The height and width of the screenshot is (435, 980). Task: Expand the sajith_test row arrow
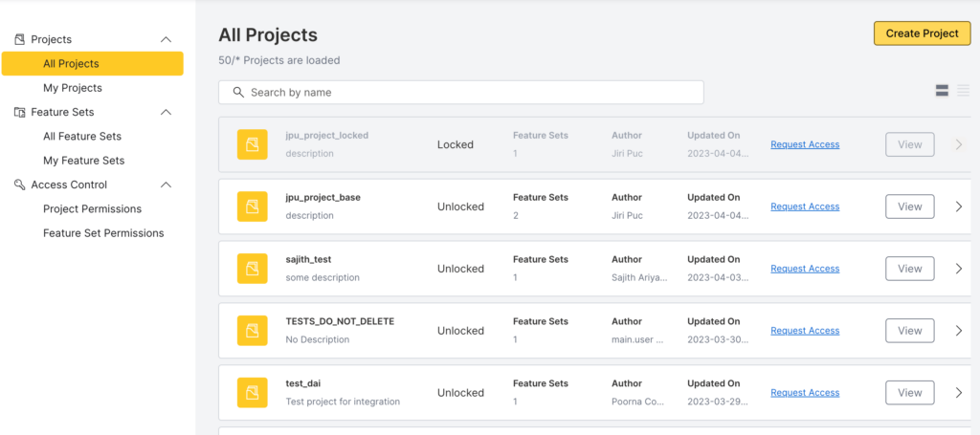[x=959, y=269]
